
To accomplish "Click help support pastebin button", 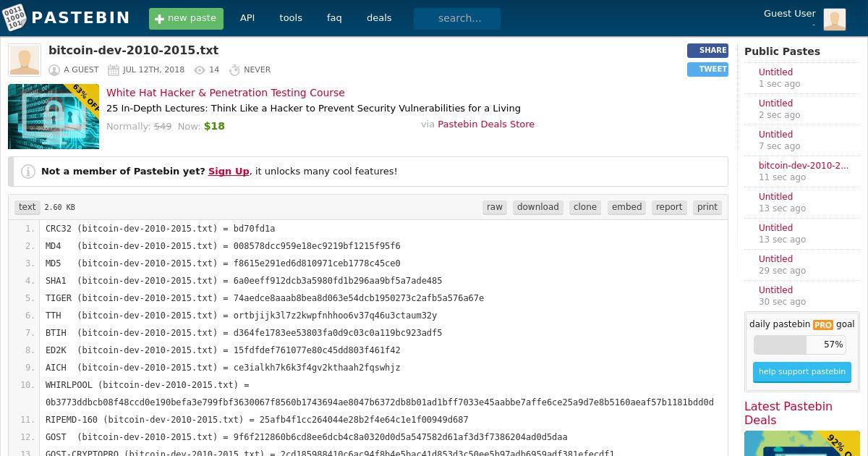I will click(x=801, y=372).
